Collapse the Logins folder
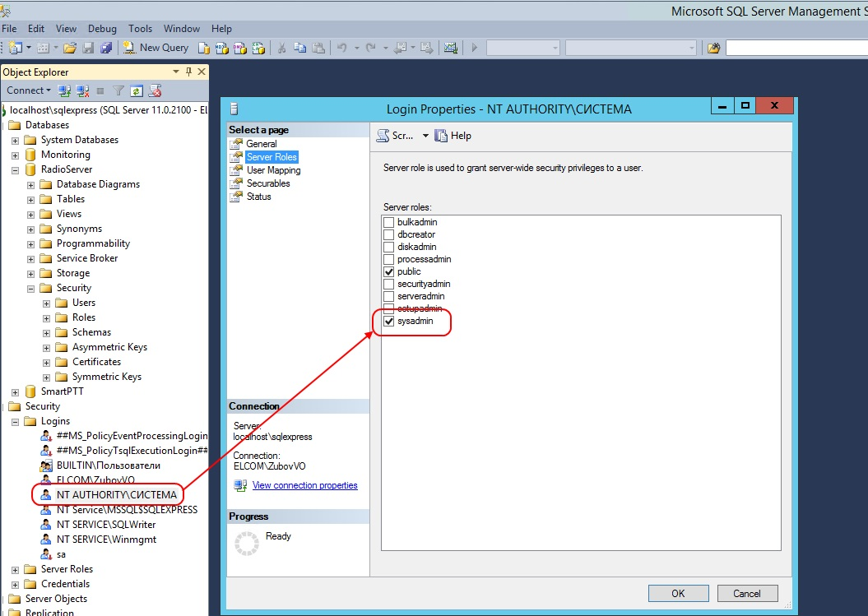868x616 pixels. (x=16, y=422)
